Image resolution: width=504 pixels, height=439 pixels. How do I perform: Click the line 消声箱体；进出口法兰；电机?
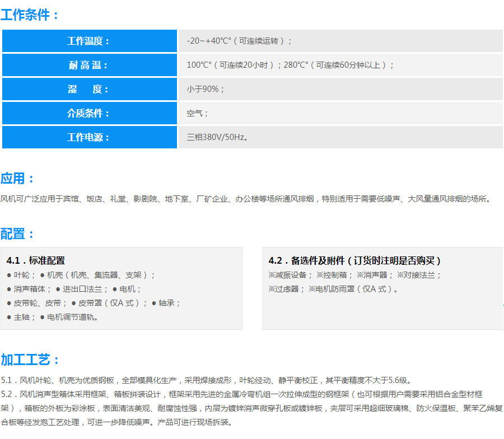point(74,289)
